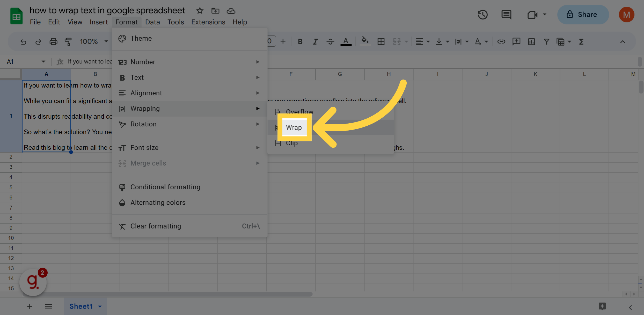
Task: Select the Undo icon
Action: (x=23, y=41)
